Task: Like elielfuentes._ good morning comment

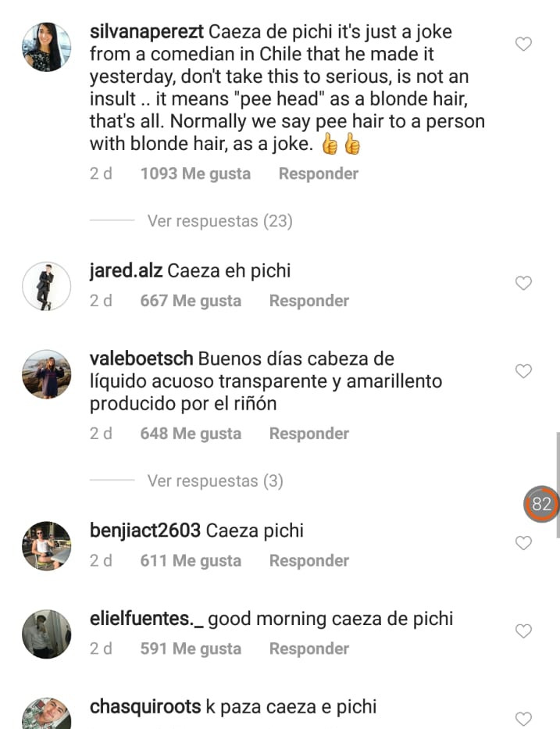Action: click(x=524, y=631)
